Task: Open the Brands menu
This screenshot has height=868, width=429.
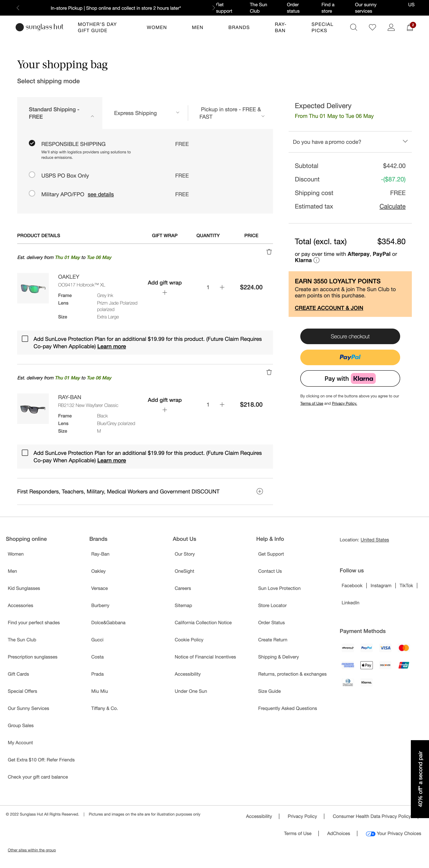Action: click(239, 27)
